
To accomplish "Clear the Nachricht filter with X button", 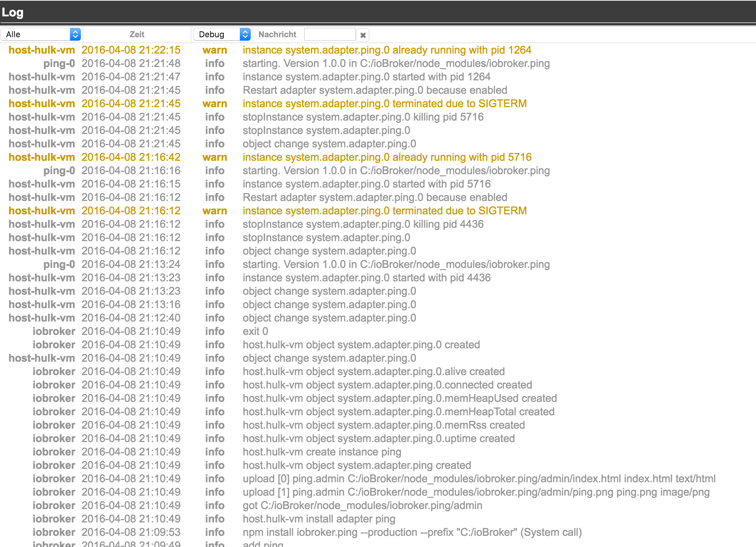I will click(x=363, y=35).
